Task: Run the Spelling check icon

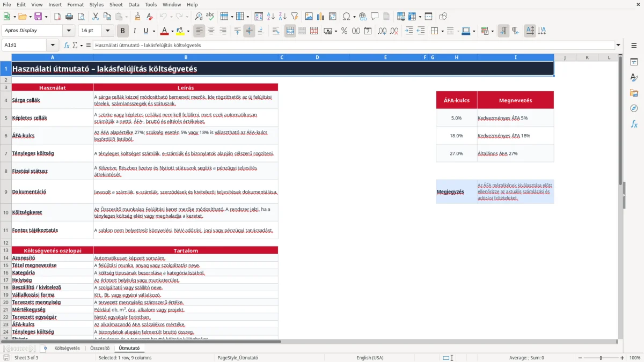Action: click(x=210, y=17)
